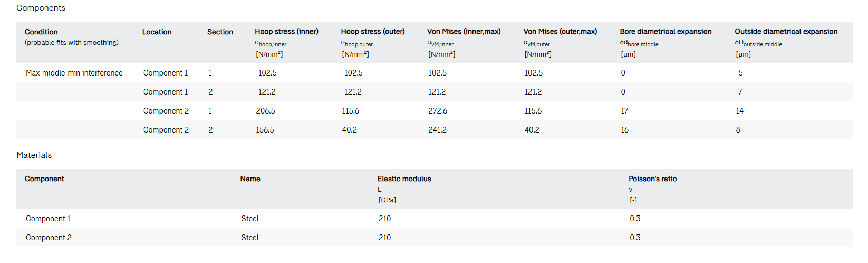Click the Section column header
Image resolution: width=868 pixels, height=263 pixels.
(220, 32)
